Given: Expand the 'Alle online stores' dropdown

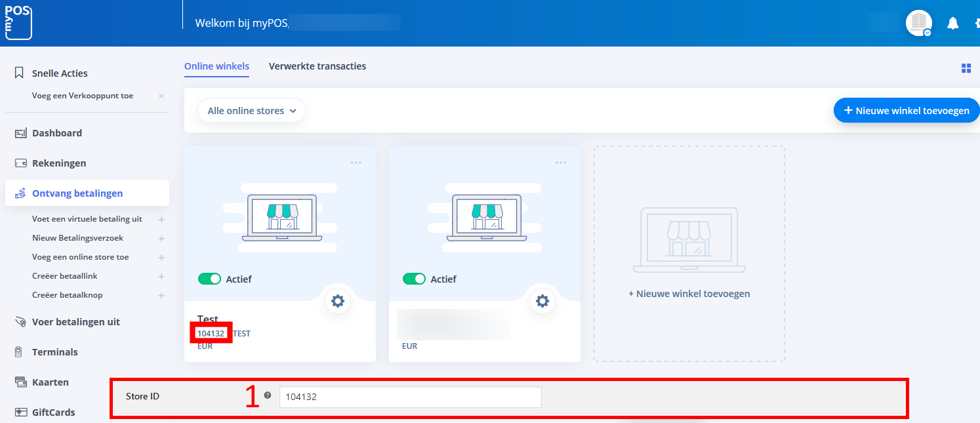Looking at the screenshot, I should click(x=252, y=111).
